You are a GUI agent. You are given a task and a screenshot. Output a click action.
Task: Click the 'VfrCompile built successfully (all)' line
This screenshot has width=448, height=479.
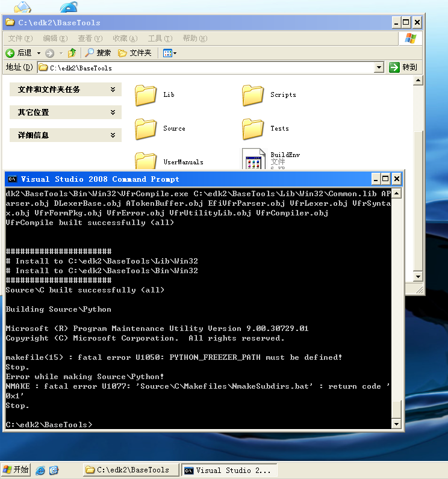click(x=90, y=223)
